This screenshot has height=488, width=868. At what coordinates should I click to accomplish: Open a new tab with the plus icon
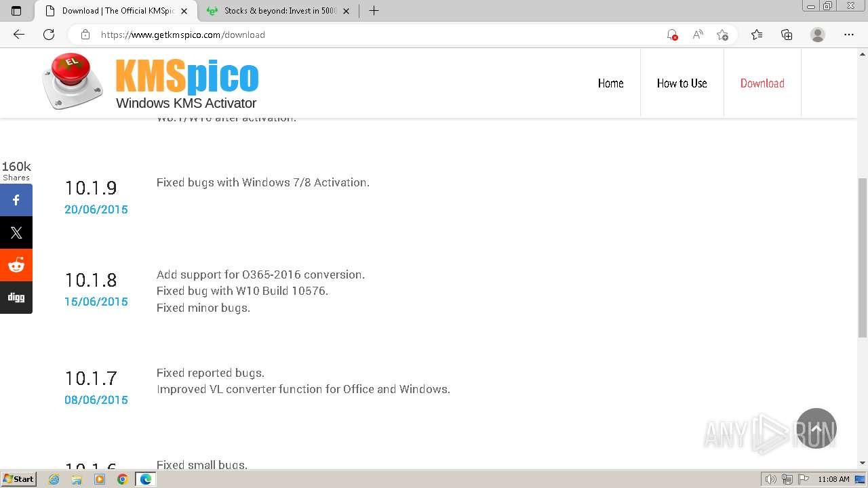[374, 11]
